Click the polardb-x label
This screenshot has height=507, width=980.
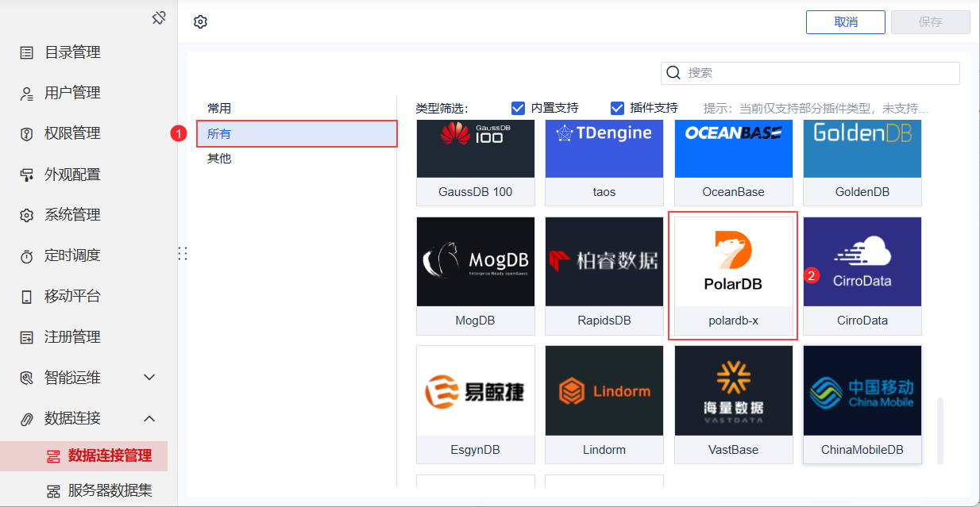(x=734, y=321)
